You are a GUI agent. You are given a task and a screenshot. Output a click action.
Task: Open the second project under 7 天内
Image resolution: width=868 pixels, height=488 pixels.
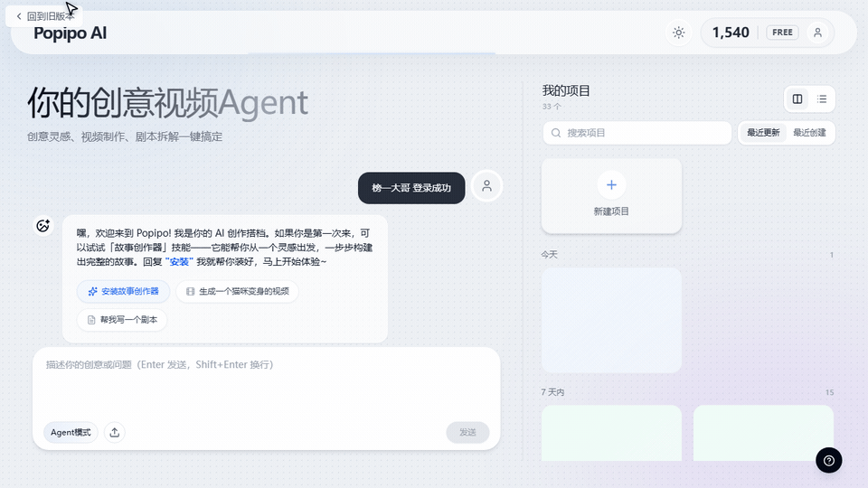pos(763,433)
